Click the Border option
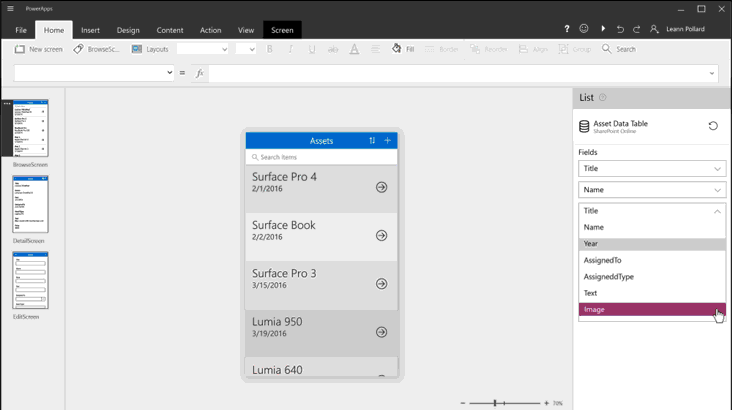This screenshot has width=732, height=410. tap(442, 49)
